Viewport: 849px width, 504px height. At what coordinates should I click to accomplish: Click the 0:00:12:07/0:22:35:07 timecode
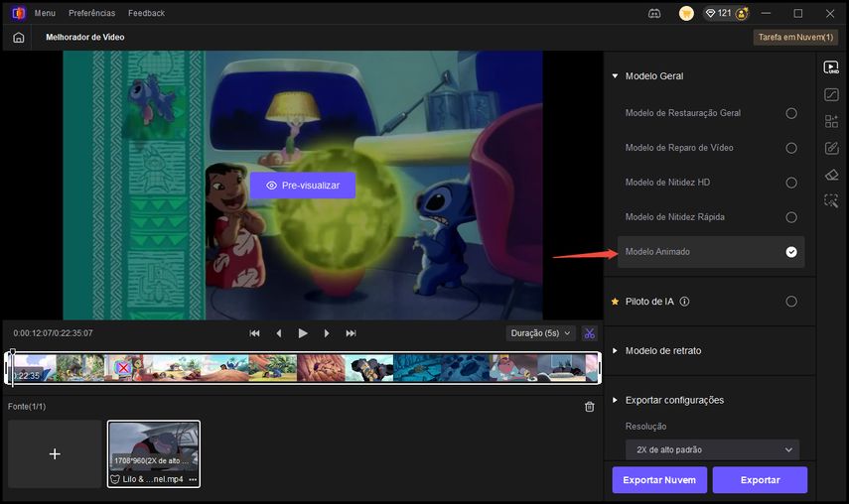point(53,333)
